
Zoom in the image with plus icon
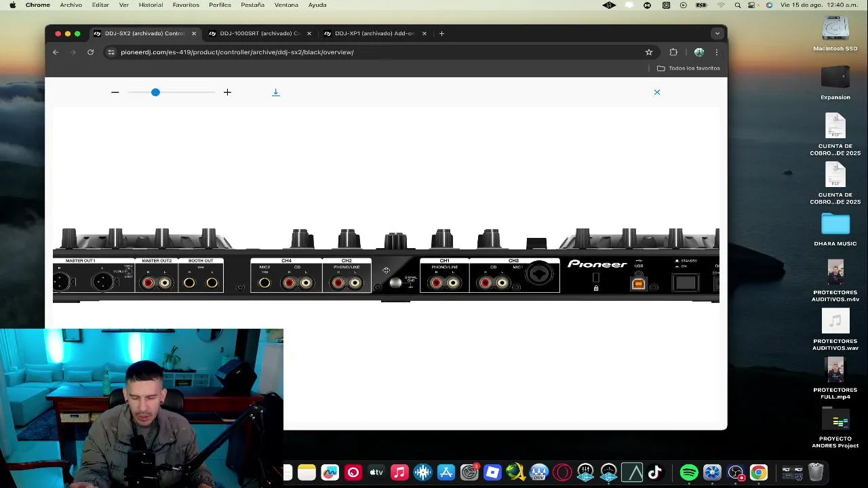227,92
